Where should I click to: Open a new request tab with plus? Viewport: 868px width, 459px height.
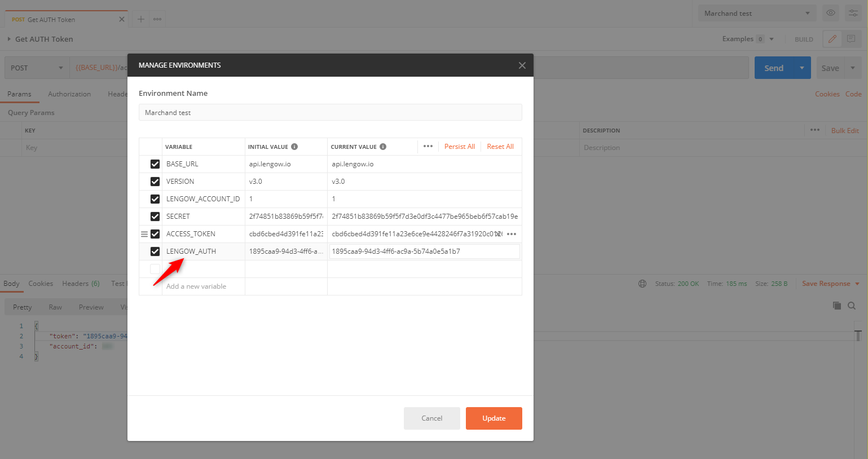(141, 19)
